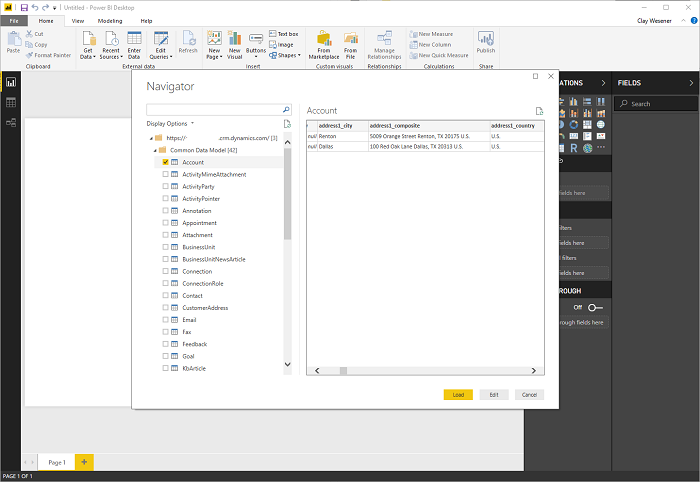Open the Modeling ribbon tab

(x=110, y=20)
